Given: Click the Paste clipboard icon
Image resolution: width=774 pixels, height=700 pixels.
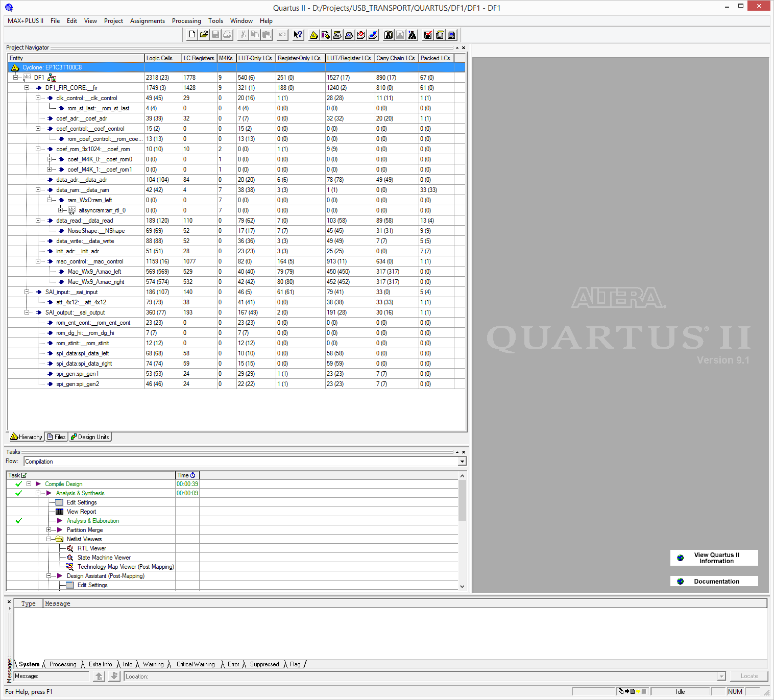Looking at the screenshot, I should tap(267, 34).
